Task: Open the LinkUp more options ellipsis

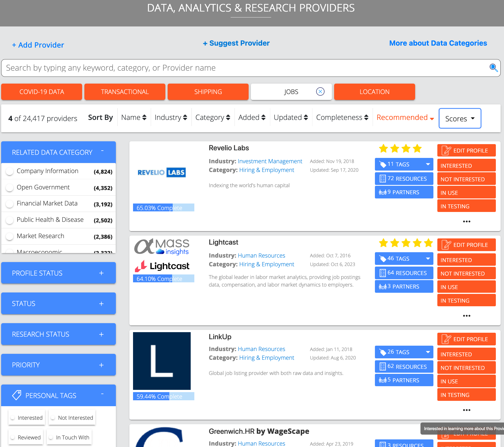Action: coord(467,410)
